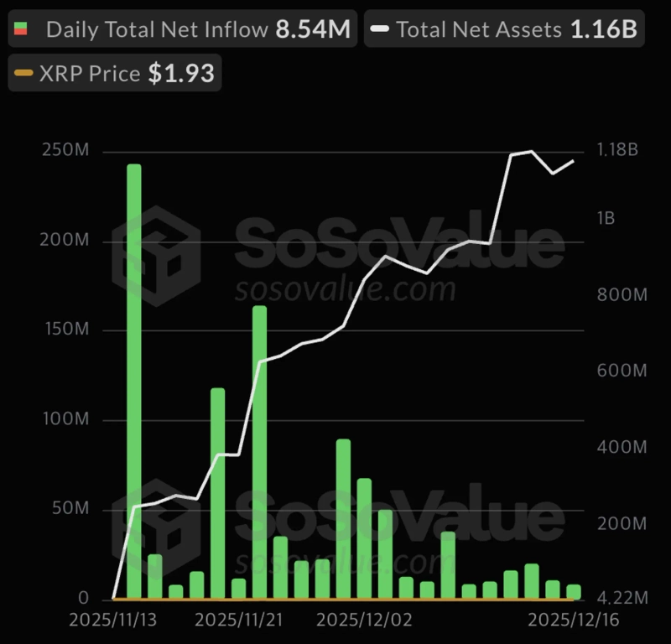Click the green bar reaching about 118M
This screenshot has height=644, width=671.
point(217,493)
